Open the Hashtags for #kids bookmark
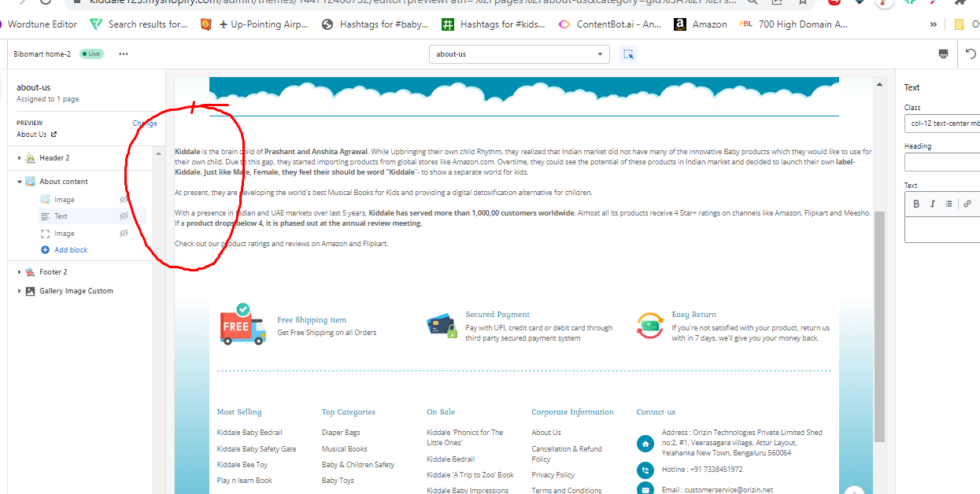The width and height of the screenshot is (980, 494). (x=493, y=24)
